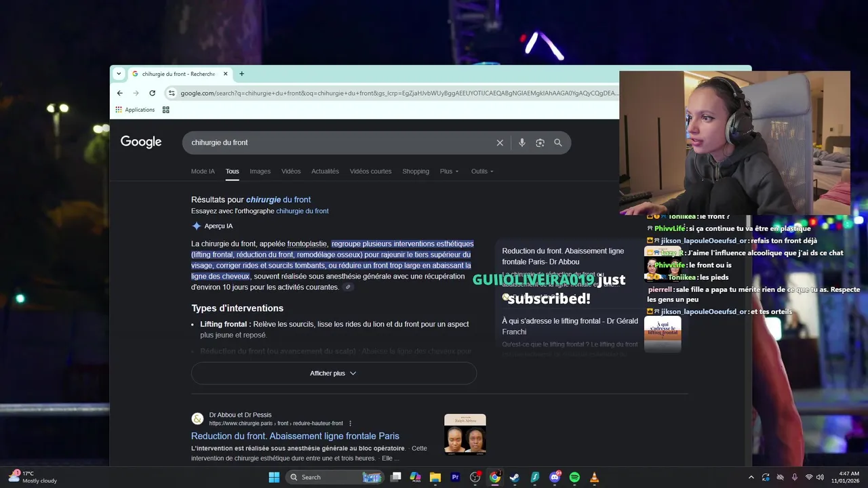This screenshot has height=488, width=868.
Task: Close the chirurgie du front browser tab
Action: tap(226, 74)
